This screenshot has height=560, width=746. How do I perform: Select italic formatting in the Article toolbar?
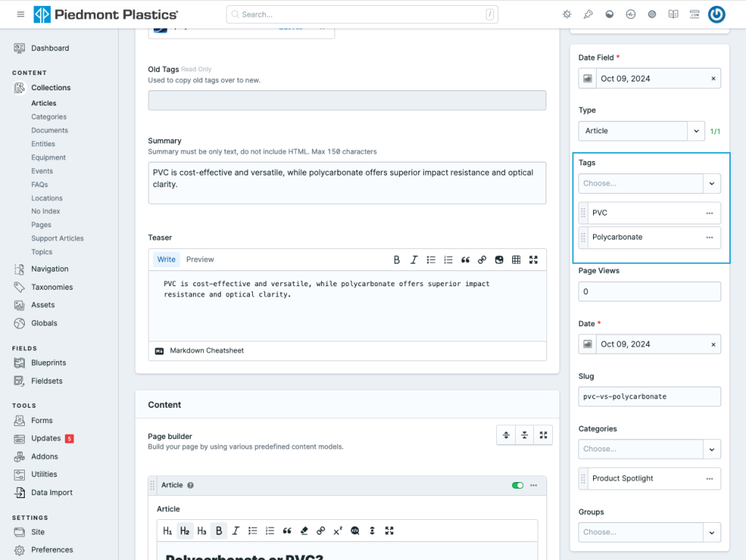235,531
